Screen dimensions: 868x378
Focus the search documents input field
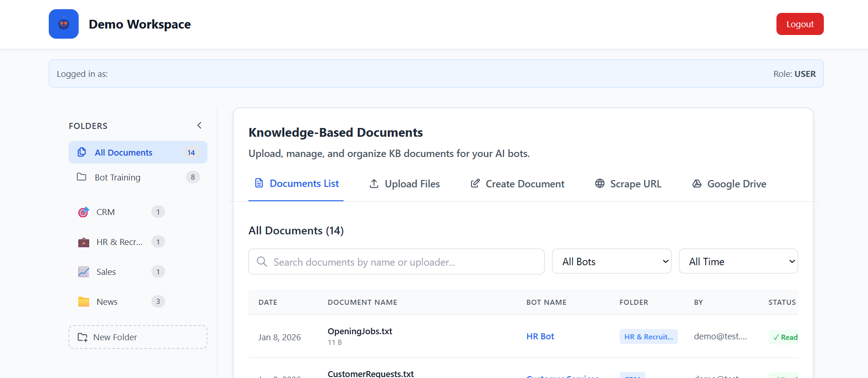pos(397,262)
